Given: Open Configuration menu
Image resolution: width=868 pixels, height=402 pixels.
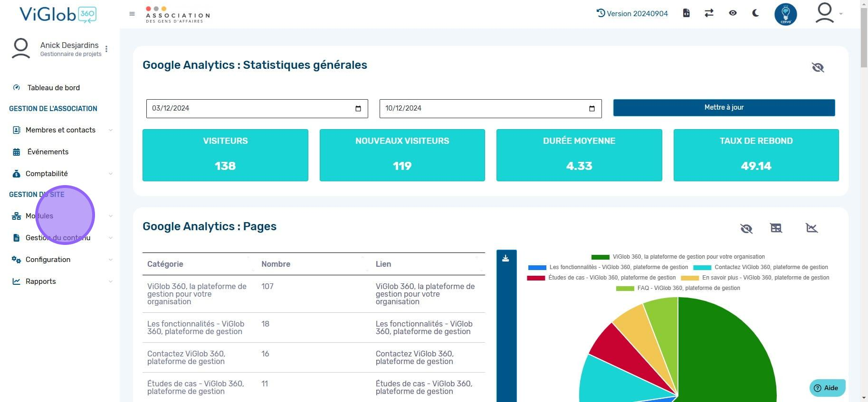Looking at the screenshot, I should click(48, 259).
